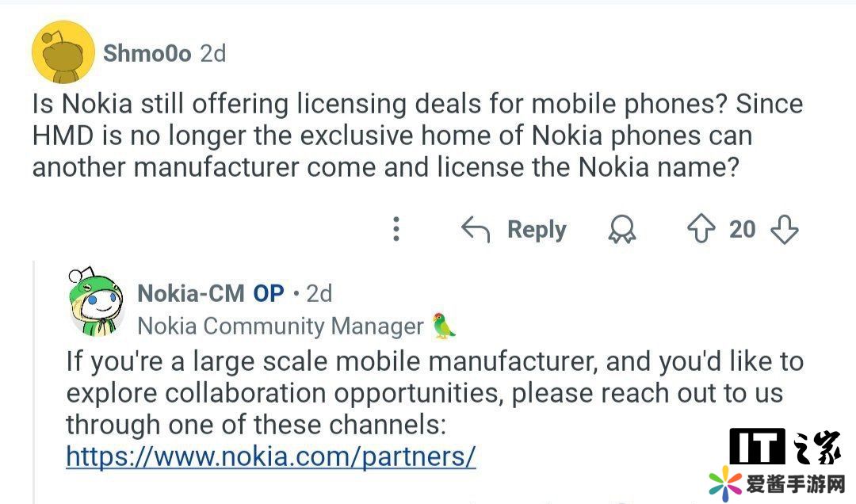The image size is (856, 504).
Task: Upvote Shmo0o's comment
Action: click(x=701, y=229)
